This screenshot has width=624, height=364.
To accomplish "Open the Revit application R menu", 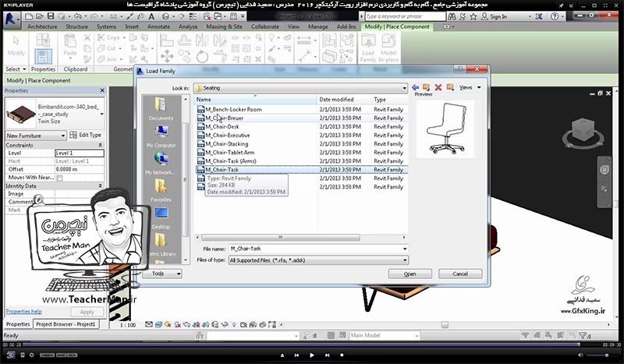I will [11, 19].
